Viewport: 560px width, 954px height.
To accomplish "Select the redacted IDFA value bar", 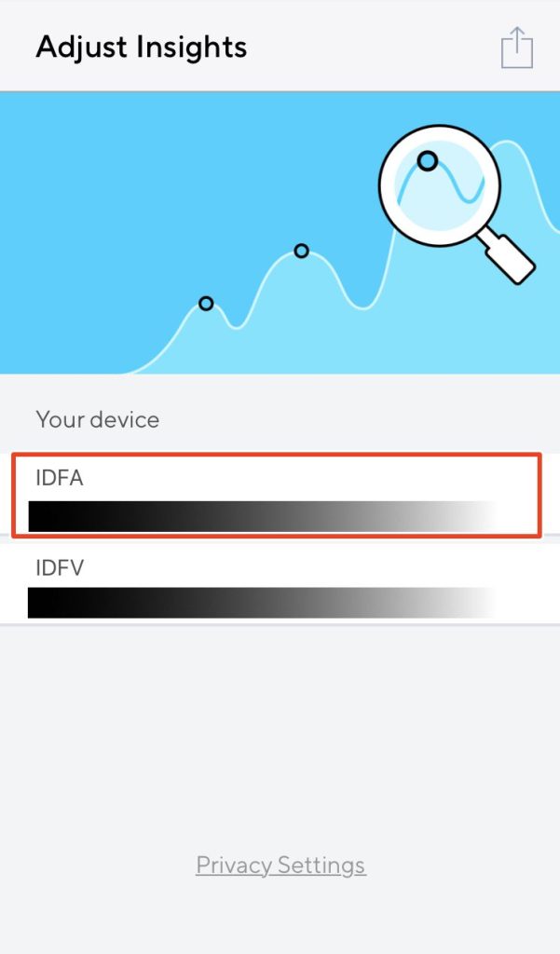I will (262, 516).
